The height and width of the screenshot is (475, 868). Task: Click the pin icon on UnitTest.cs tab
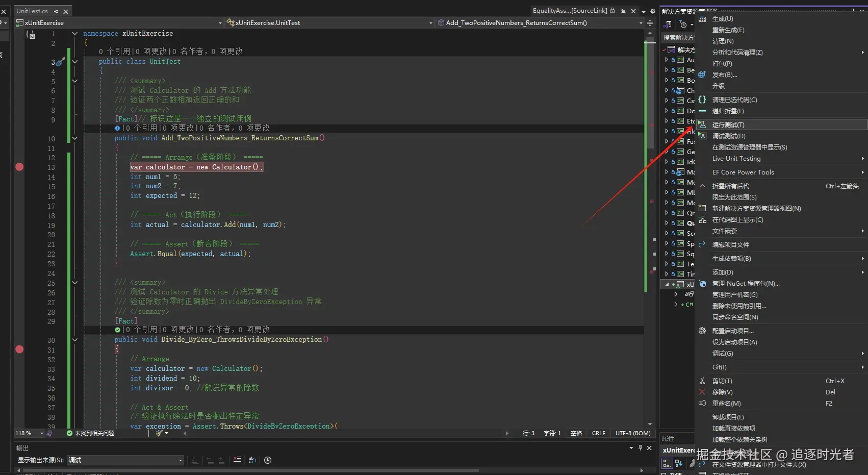[x=56, y=11]
